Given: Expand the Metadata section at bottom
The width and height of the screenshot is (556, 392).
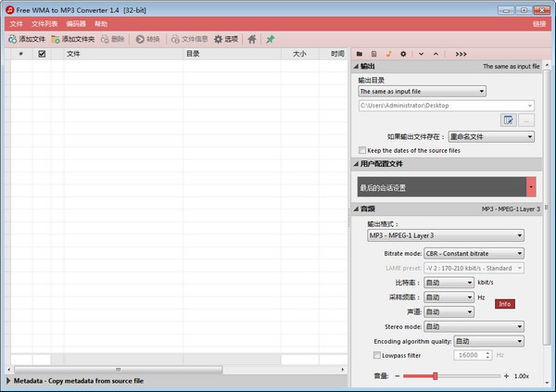Looking at the screenshot, I should coord(9,381).
